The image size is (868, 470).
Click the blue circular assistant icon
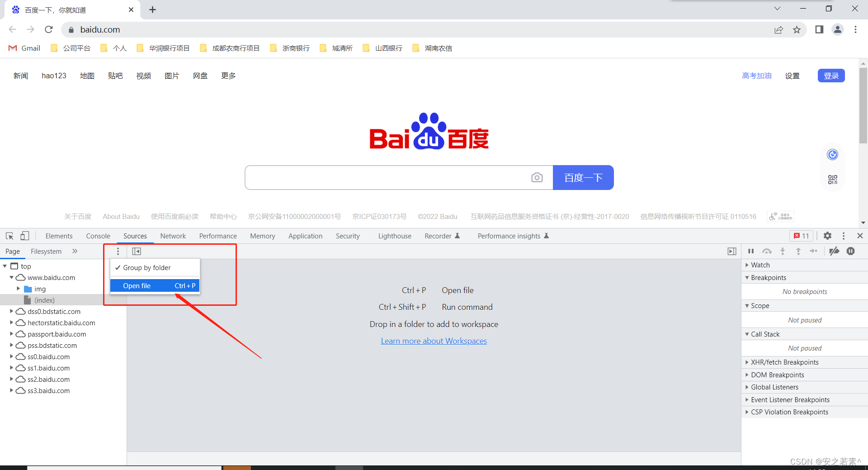(x=832, y=155)
